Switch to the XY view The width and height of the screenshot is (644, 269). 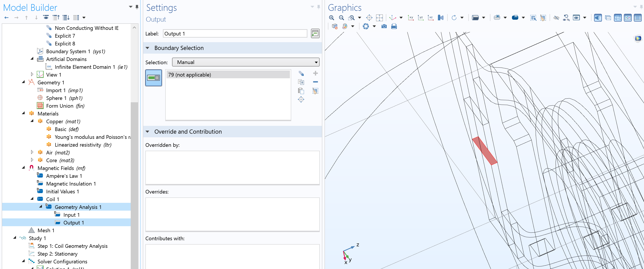click(411, 18)
